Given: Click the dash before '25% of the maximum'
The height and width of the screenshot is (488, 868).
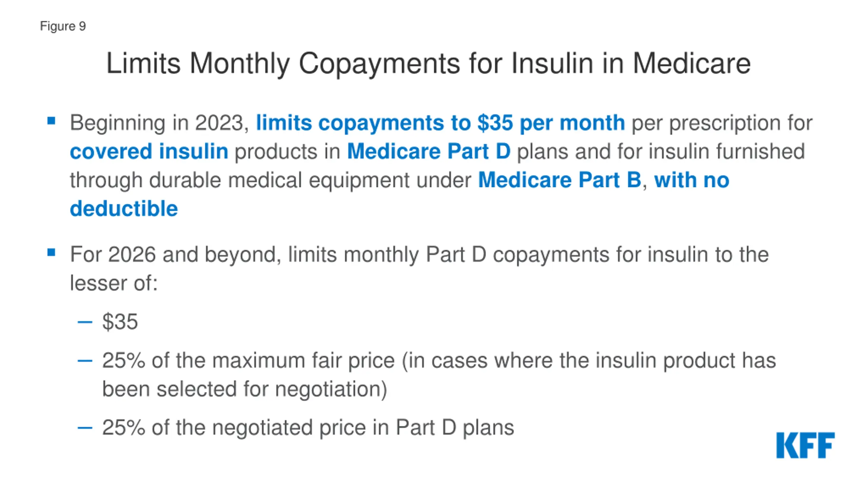Looking at the screenshot, I should pyautogui.click(x=85, y=361).
